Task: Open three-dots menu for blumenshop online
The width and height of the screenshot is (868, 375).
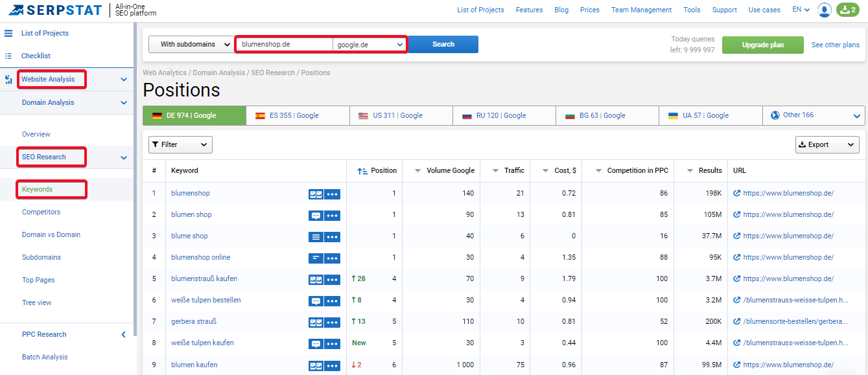Action: (332, 258)
